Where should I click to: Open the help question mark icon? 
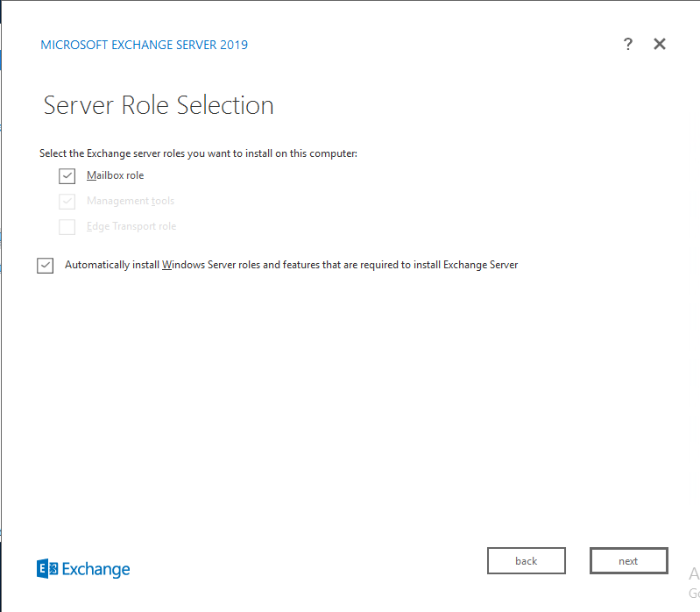click(627, 44)
